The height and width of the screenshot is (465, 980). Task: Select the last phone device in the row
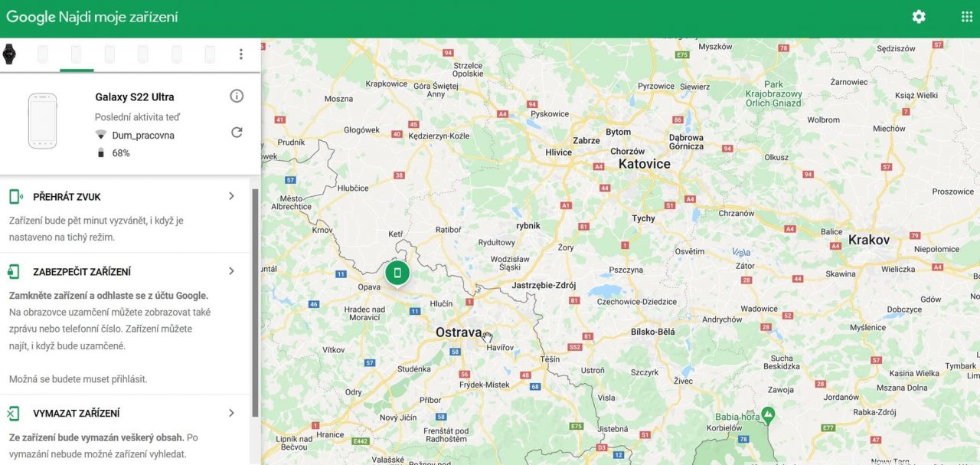click(x=210, y=54)
